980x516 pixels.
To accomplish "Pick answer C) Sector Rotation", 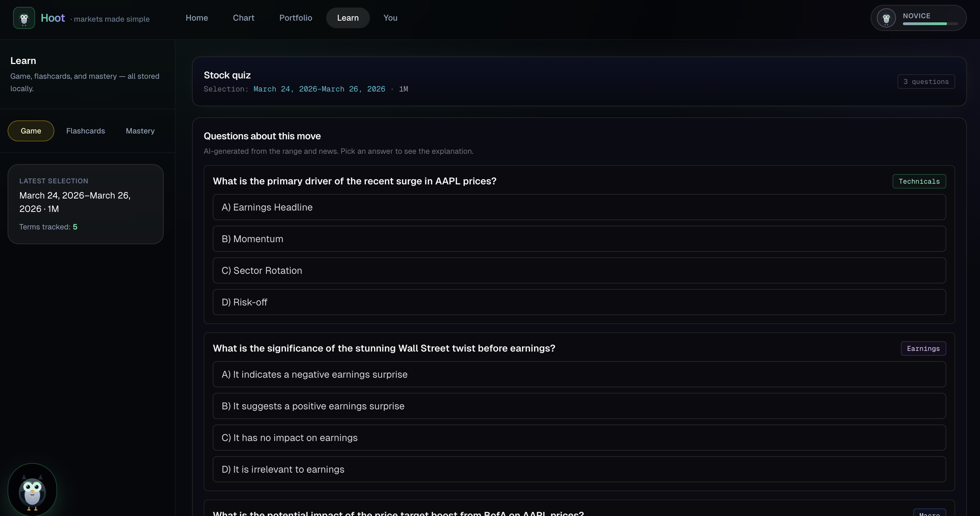I will (x=579, y=270).
